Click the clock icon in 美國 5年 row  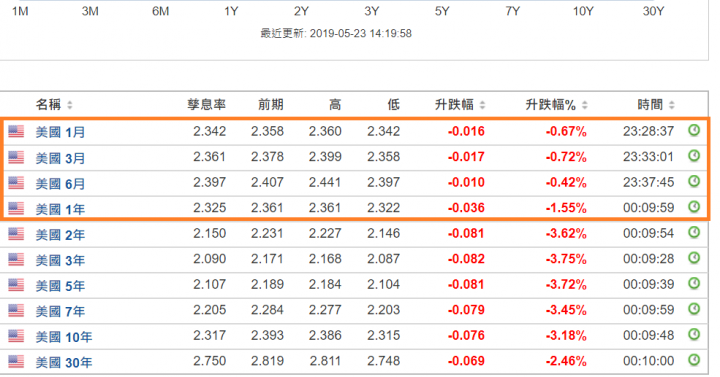[694, 284]
